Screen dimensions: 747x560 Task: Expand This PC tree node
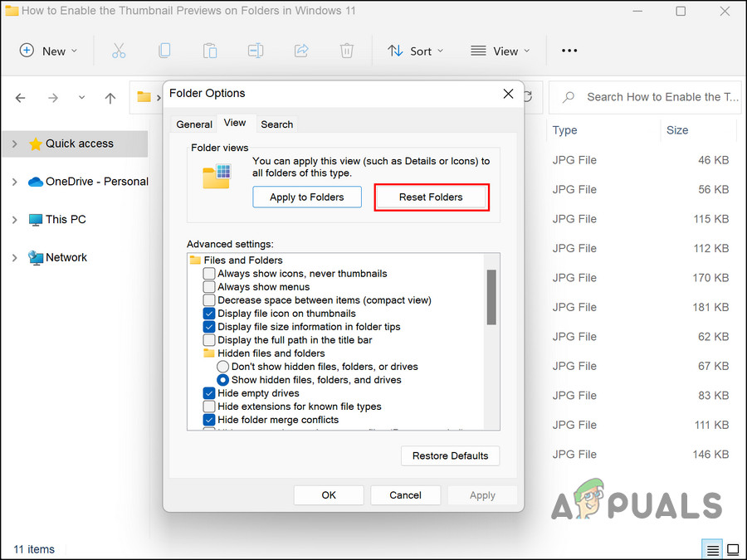pyautogui.click(x=14, y=220)
